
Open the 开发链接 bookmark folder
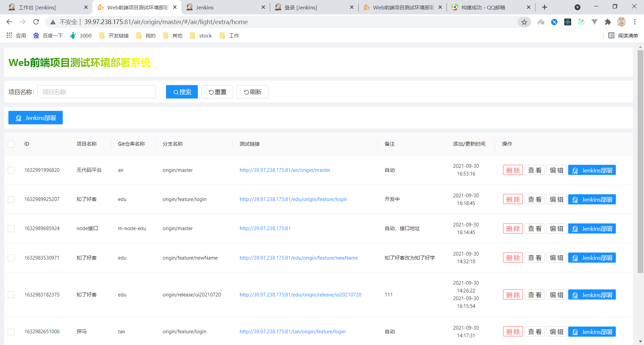(114, 36)
